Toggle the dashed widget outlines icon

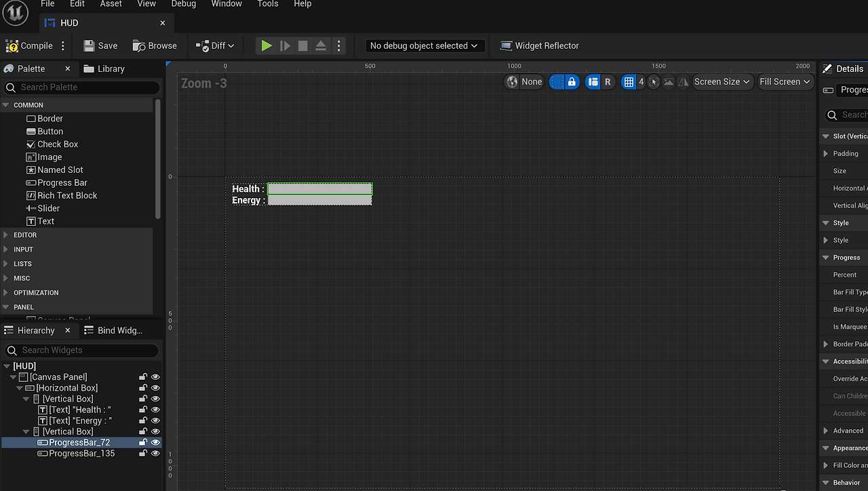[556, 81]
